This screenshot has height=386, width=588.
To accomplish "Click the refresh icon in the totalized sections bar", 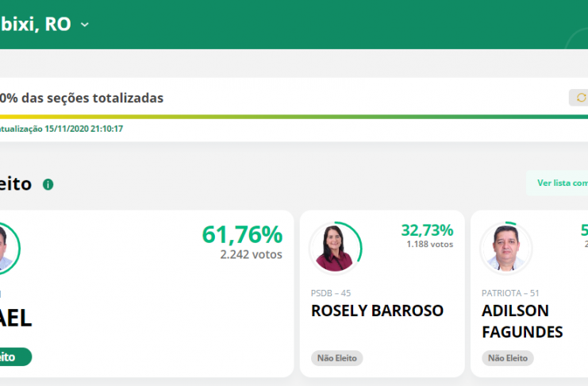I will 581,98.
